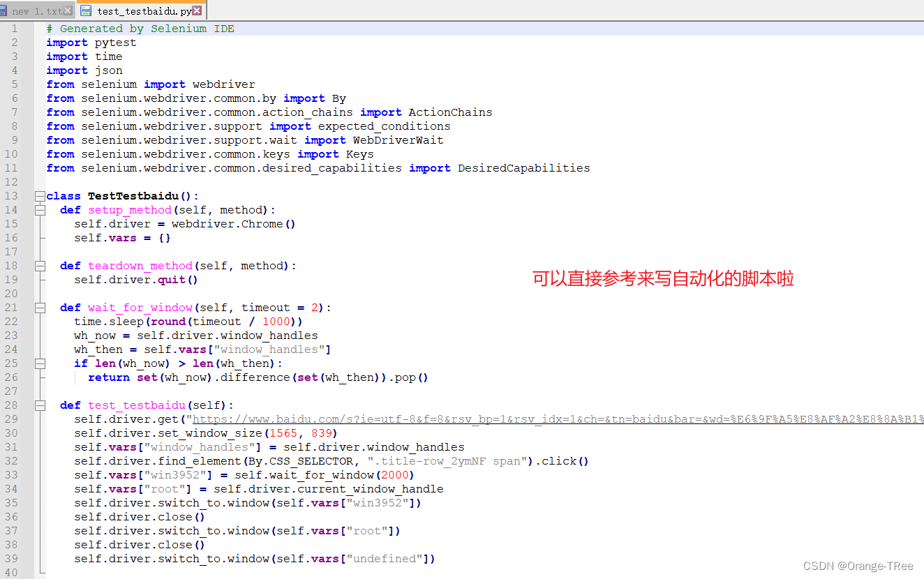Click the 'teardown_method' function name
This screenshot has width=924, height=579.
(140, 266)
